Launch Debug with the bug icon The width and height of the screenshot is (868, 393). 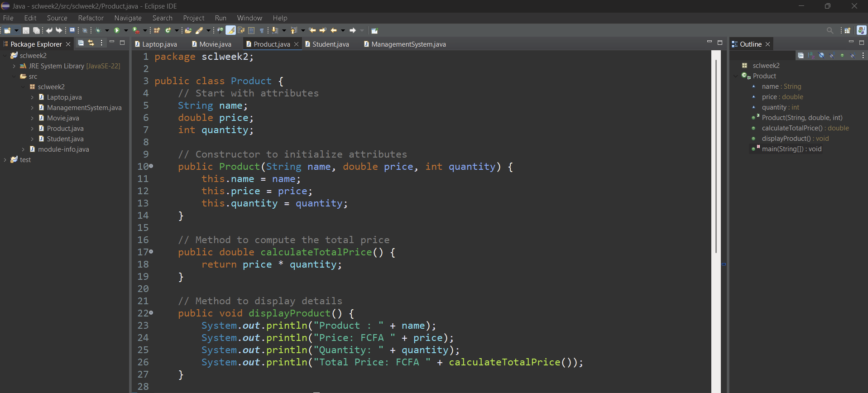click(x=98, y=30)
